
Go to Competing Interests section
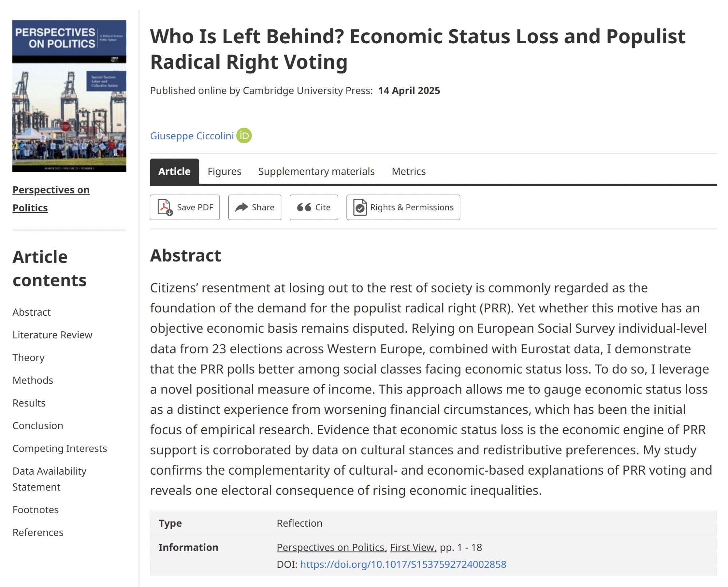coord(60,448)
